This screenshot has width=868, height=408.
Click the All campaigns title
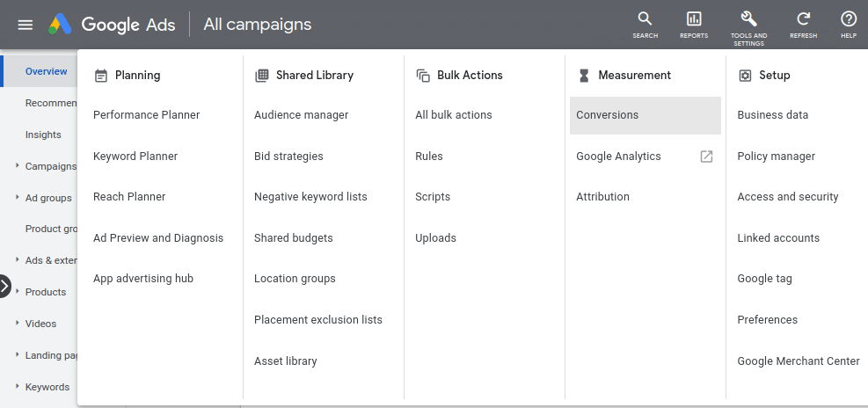coord(258,25)
